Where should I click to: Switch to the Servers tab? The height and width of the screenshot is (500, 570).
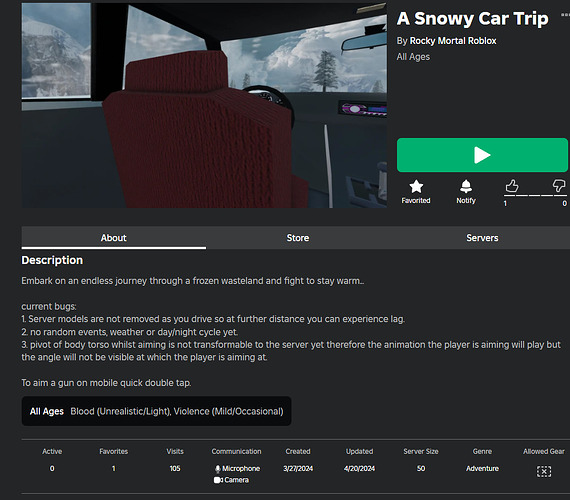point(482,238)
